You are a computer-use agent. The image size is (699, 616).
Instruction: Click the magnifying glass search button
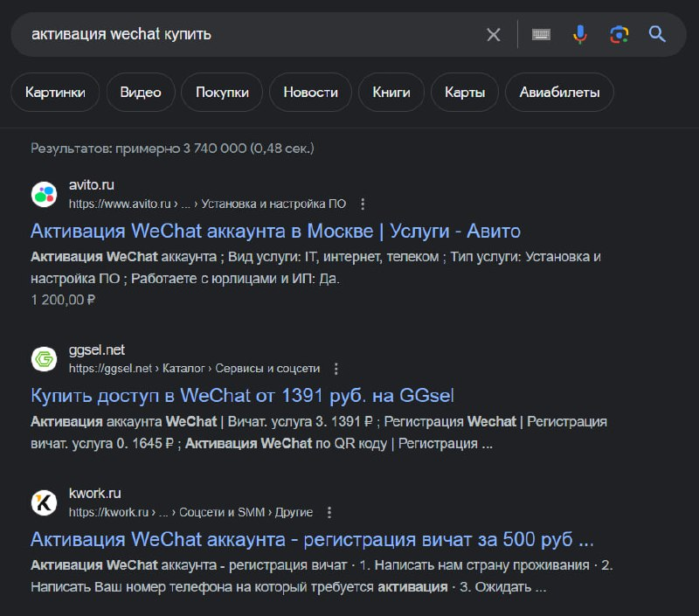tap(657, 34)
